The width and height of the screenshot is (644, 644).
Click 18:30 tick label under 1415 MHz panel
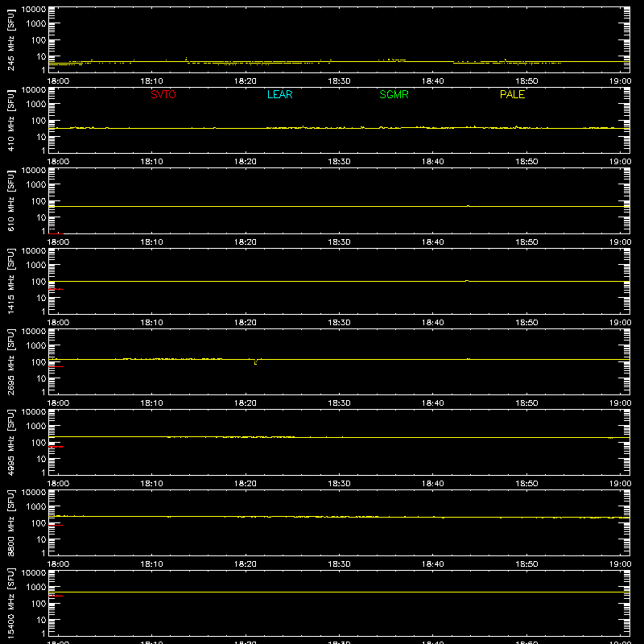pyautogui.click(x=339, y=323)
